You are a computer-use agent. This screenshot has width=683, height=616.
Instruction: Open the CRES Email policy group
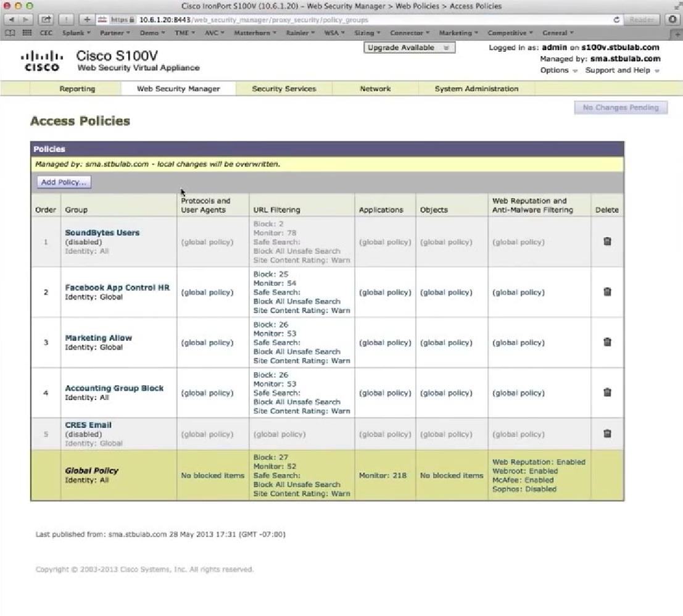[88, 425]
